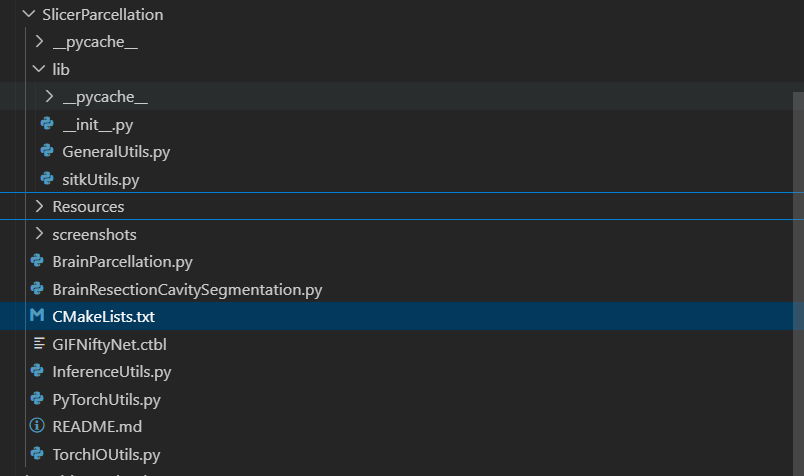Collapse the SlicerParcellation folder chevron
Screen dimensions: 804x476
click(x=29, y=14)
